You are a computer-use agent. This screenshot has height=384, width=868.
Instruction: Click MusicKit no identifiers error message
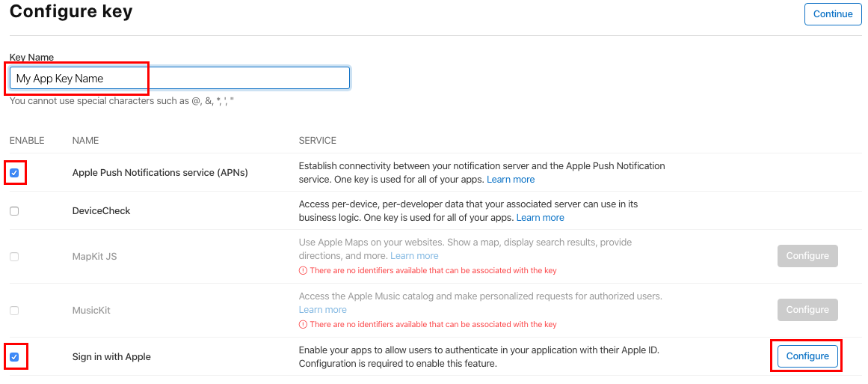(x=433, y=324)
